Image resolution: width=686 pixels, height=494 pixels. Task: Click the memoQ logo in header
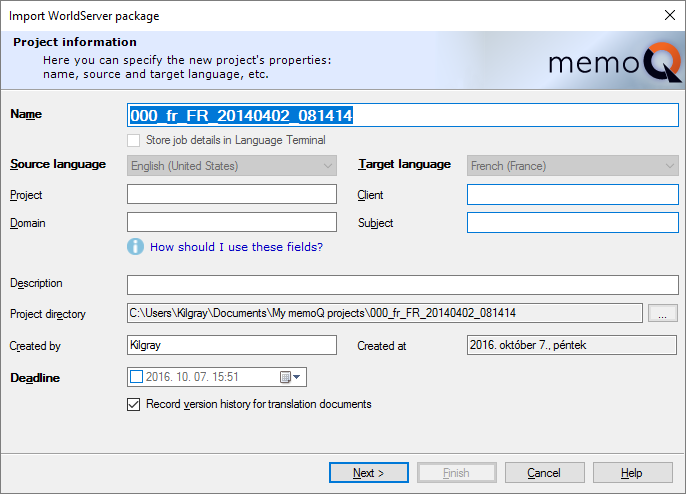click(x=613, y=64)
